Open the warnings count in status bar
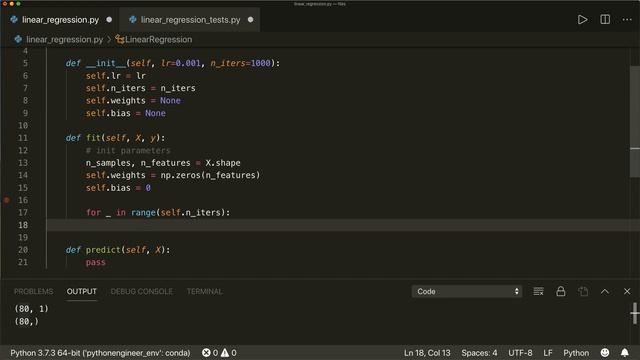Viewport: 640px width, 360px height. click(229, 353)
